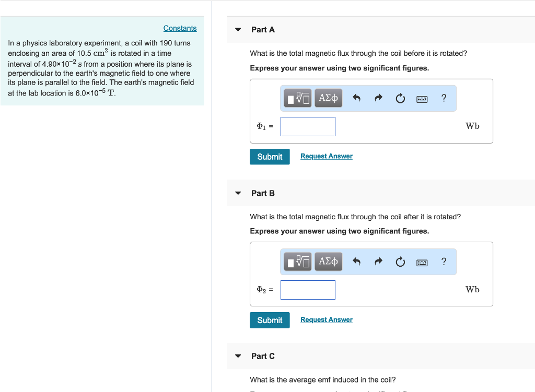Open the math template palette in Part B
This screenshot has width=535, height=392.
click(297, 261)
